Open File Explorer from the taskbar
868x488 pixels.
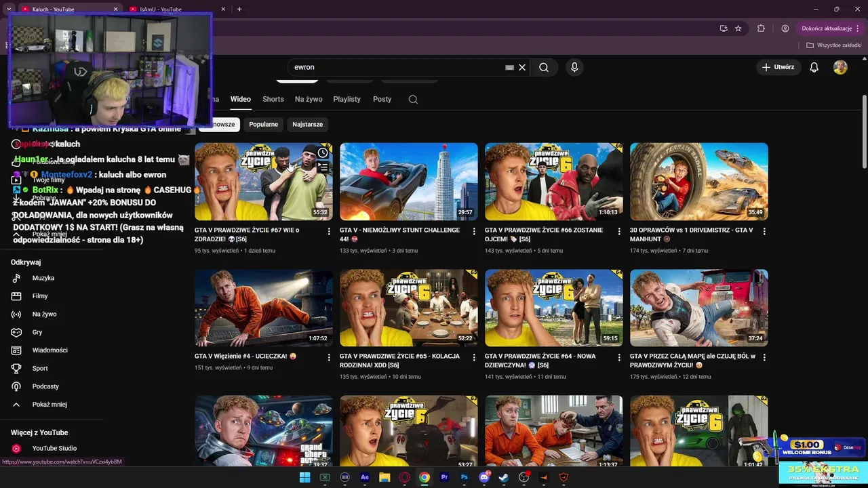tap(384, 477)
